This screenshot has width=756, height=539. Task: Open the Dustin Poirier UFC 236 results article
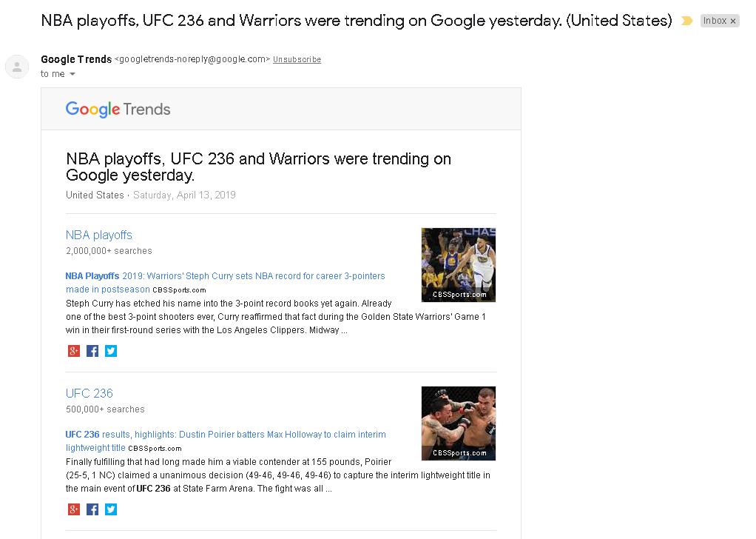click(226, 441)
